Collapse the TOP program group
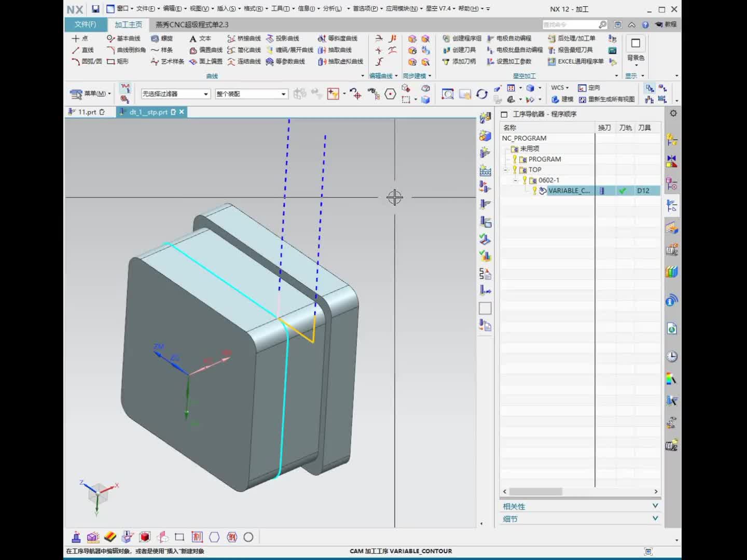The width and height of the screenshot is (747, 560). 506,170
